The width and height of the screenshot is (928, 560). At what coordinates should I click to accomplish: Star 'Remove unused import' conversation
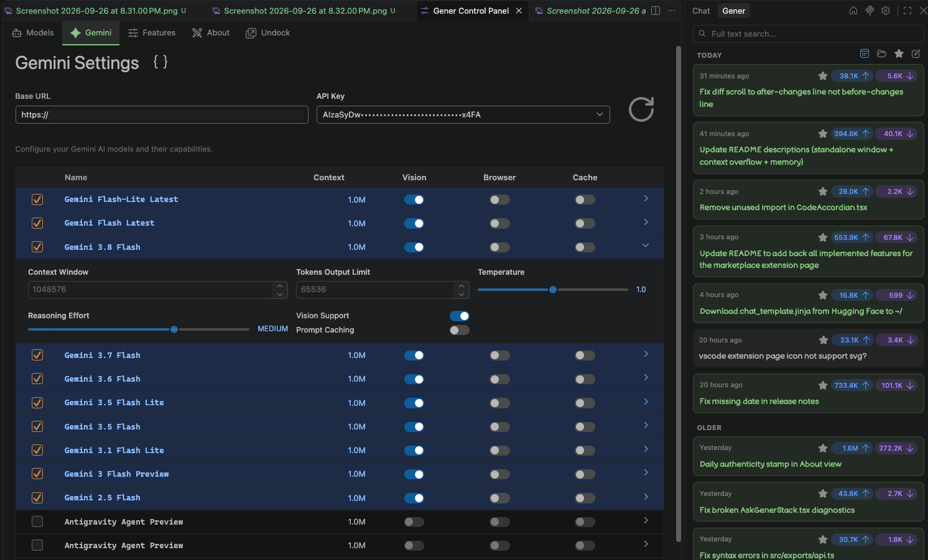point(823,191)
